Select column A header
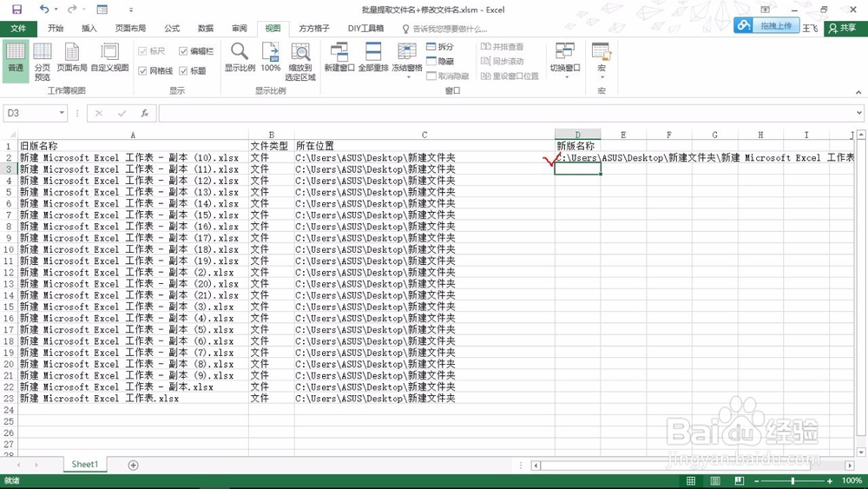 (133, 135)
